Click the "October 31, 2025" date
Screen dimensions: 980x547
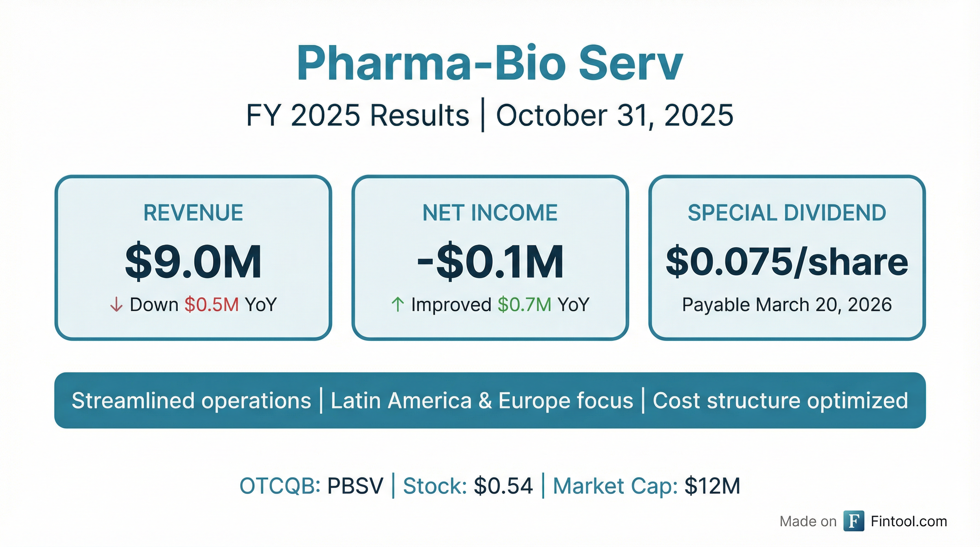[614, 115]
